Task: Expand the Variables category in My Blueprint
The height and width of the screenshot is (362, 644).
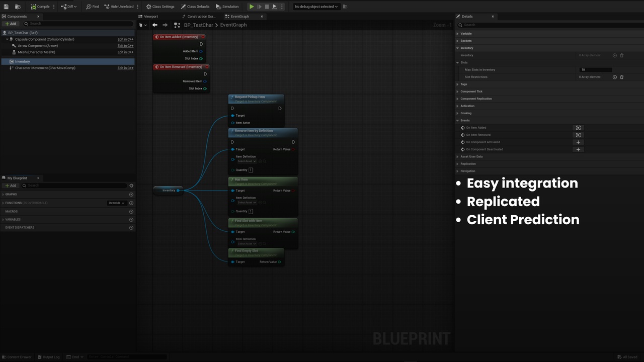Action: (x=13, y=220)
